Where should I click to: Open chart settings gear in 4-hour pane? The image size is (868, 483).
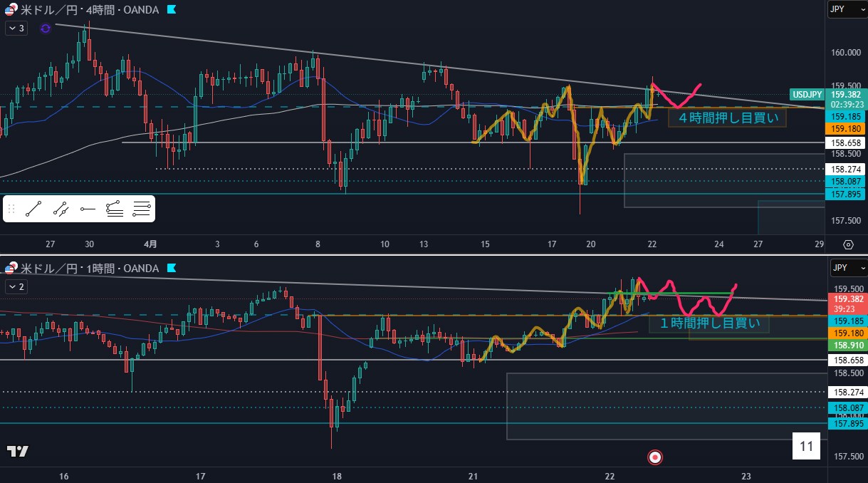point(848,244)
